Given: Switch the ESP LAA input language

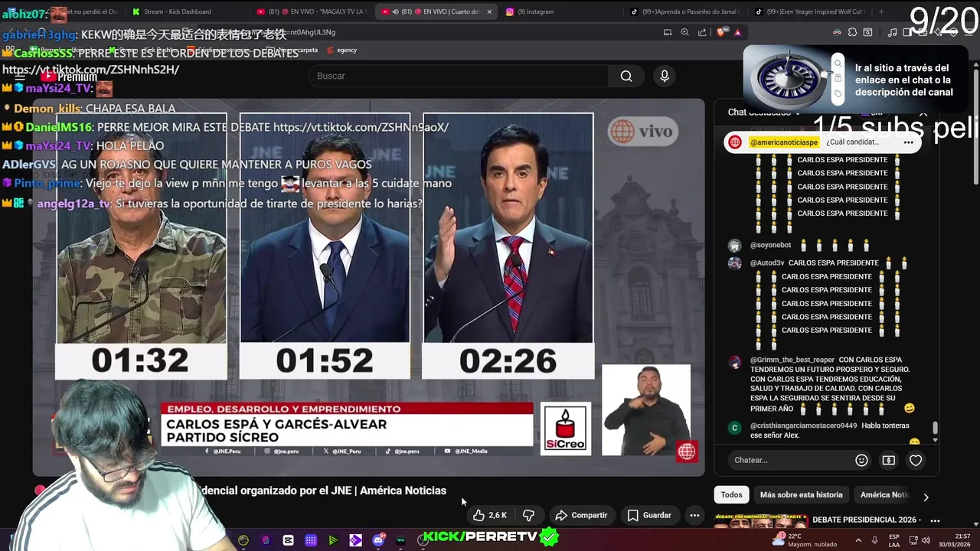Looking at the screenshot, I should 894,540.
